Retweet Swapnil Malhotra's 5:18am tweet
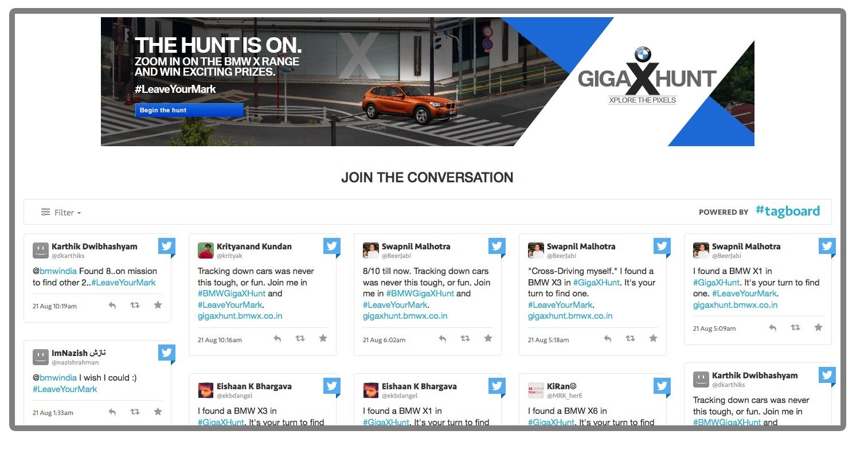The height and width of the screenshot is (450, 868). (x=630, y=339)
